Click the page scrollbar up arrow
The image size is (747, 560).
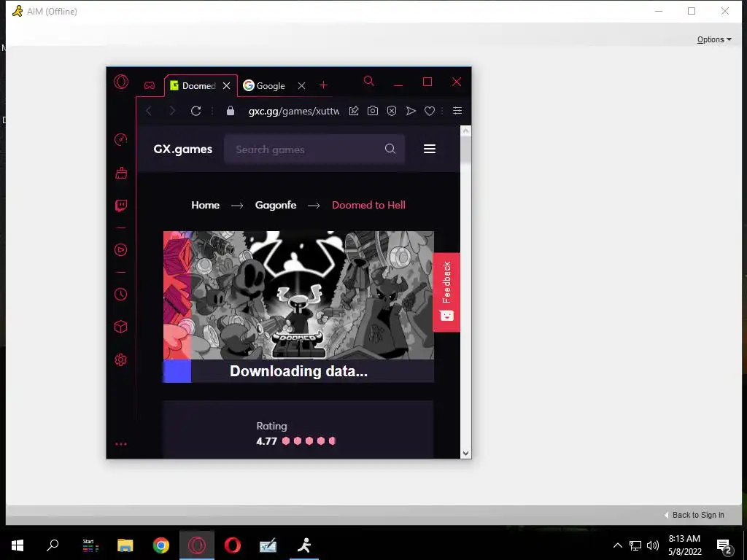[x=466, y=131]
